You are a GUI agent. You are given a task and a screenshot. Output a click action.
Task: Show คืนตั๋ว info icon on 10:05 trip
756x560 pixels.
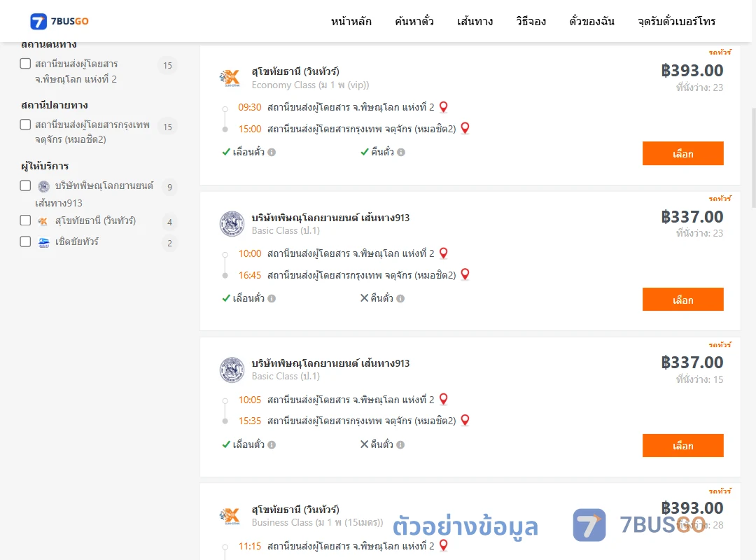[400, 444]
